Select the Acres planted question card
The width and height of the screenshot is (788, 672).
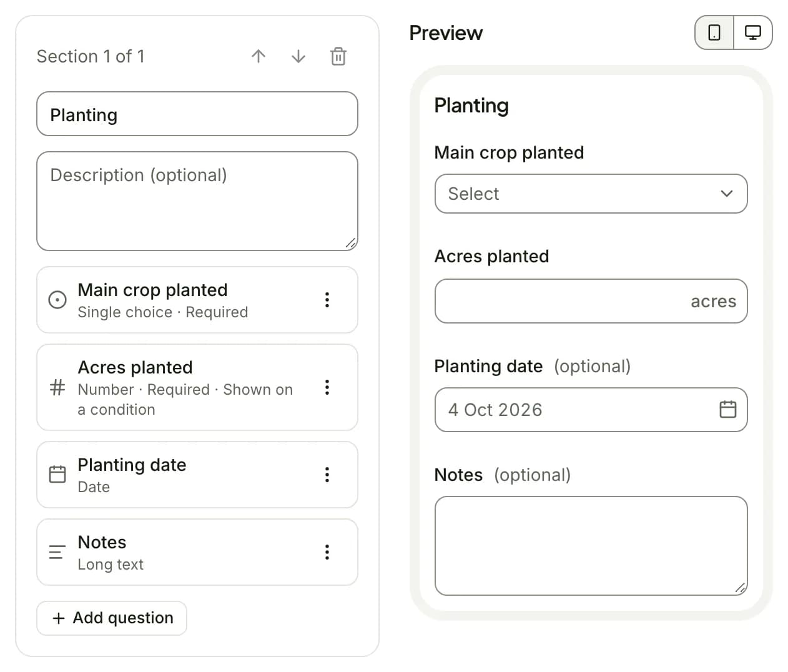coord(197,387)
